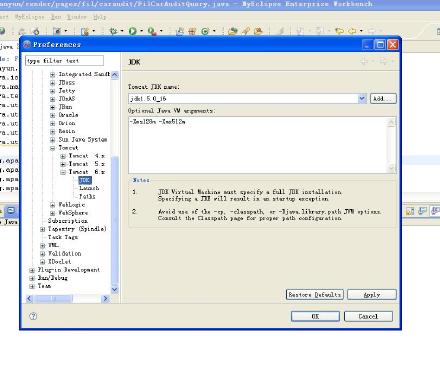Click the Debug bug icon in Workbench toolbar

114,31
